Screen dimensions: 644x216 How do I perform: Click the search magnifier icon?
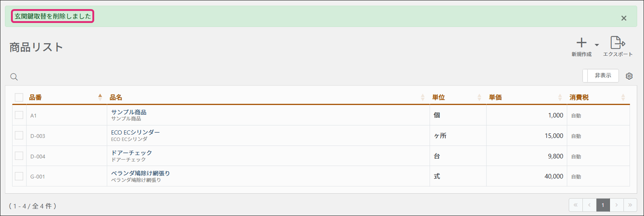(14, 77)
